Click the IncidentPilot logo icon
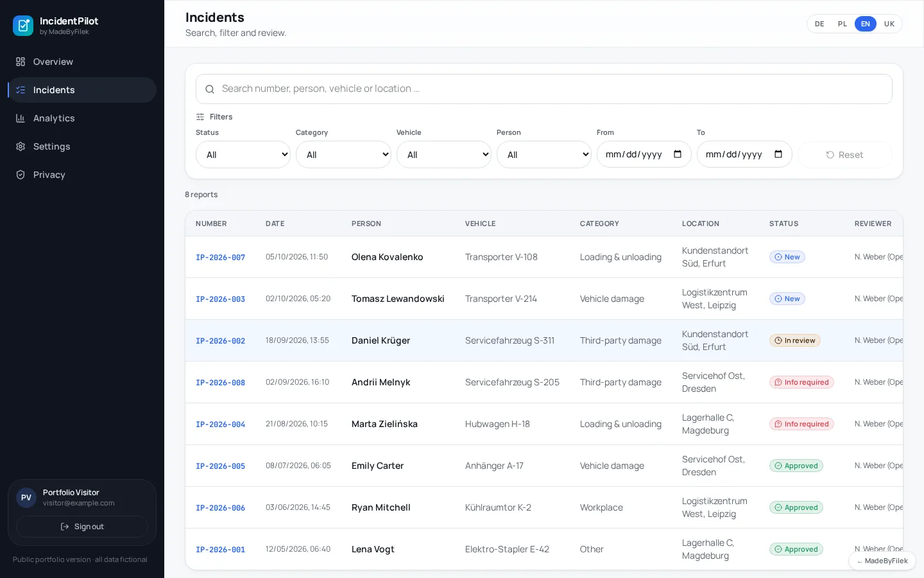Viewport: 924px width, 578px height. tap(23, 26)
